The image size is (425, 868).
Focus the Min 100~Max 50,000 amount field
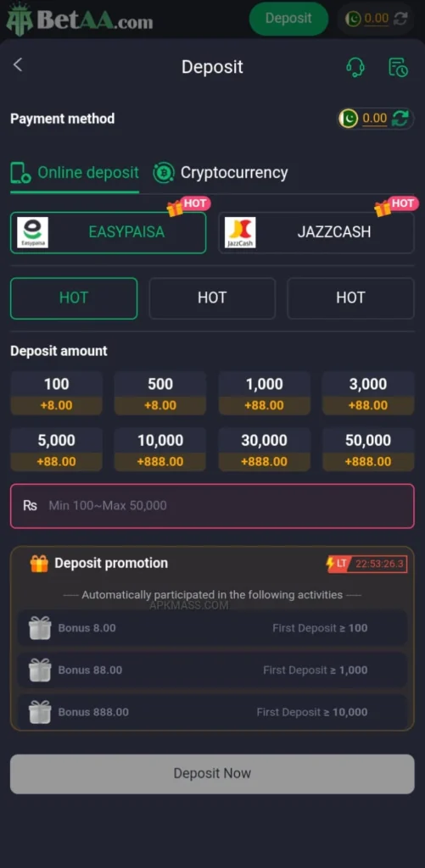pyautogui.click(x=212, y=506)
